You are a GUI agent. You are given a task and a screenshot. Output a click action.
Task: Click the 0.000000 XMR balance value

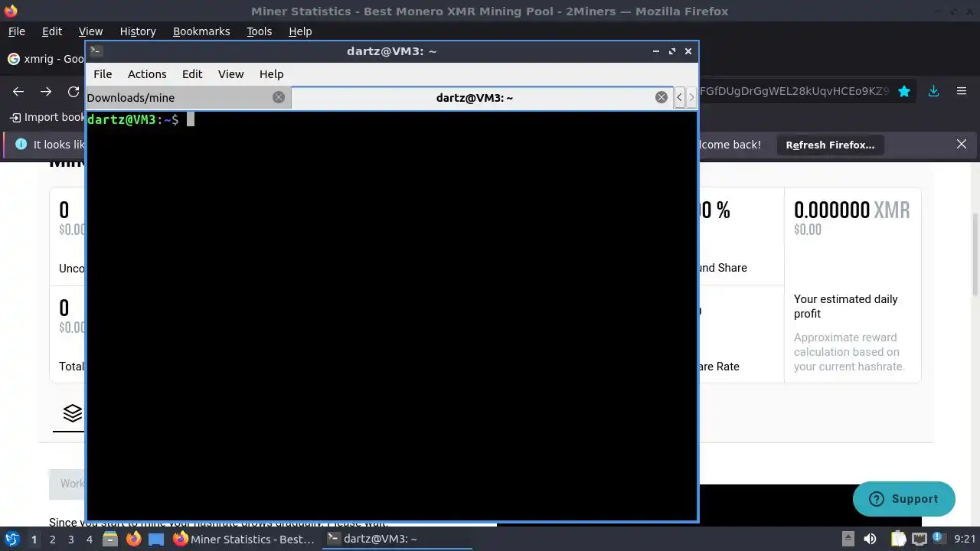click(851, 210)
